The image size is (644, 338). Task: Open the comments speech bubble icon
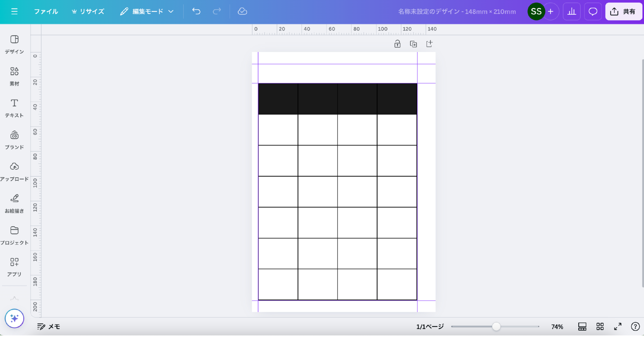593,11
